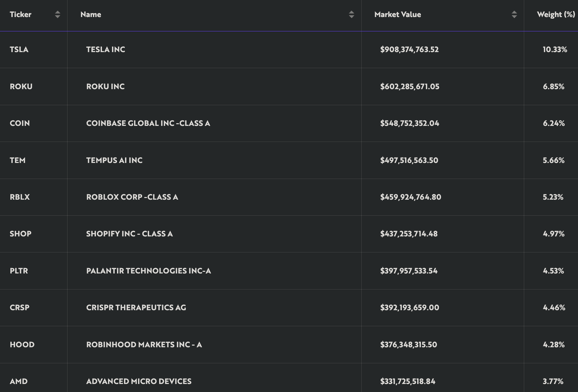Click the 6.85% weight value
Image resolution: width=578 pixels, height=392 pixels.
coord(554,86)
